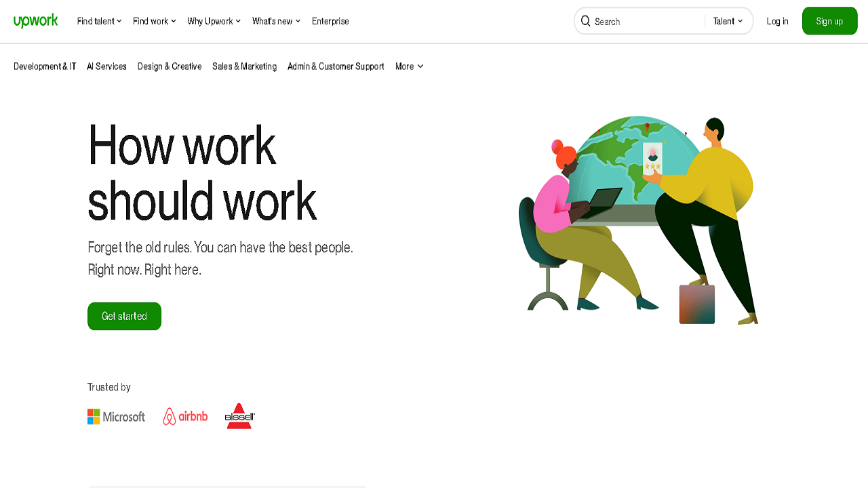Click the Upwork logo
The width and height of the screenshot is (868, 488).
click(x=36, y=21)
